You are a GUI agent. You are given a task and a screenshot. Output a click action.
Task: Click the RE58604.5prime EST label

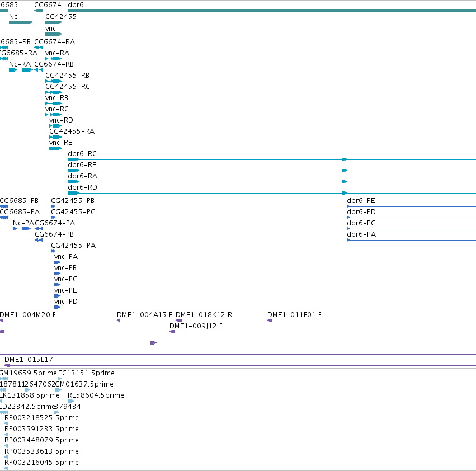click(x=96, y=395)
